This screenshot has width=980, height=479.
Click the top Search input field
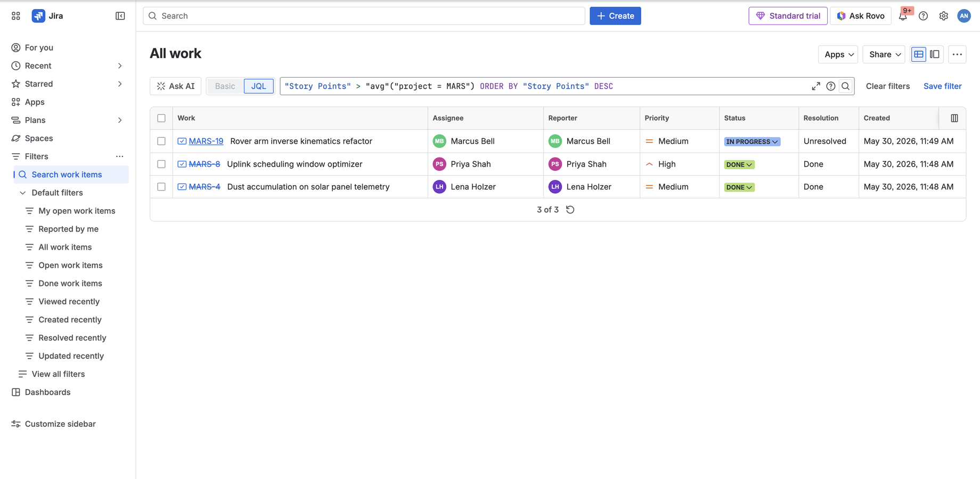[x=364, y=16]
